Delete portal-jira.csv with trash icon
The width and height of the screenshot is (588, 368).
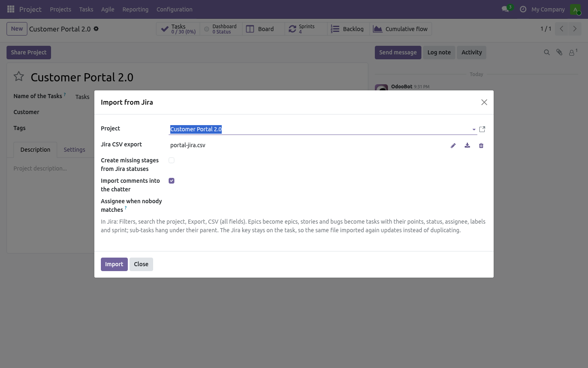click(x=481, y=146)
